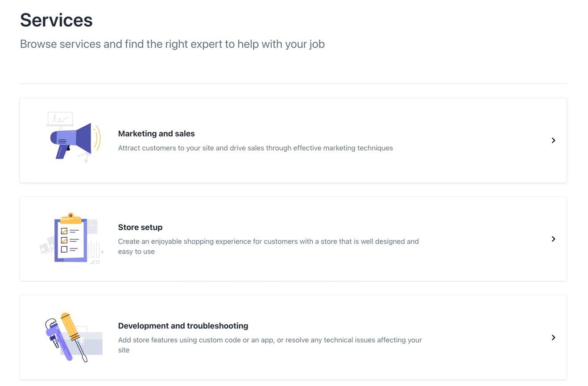The width and height of the screenshot is (588, 386).
Task: Open the Marketing and sales title
Action: point(156,133)
